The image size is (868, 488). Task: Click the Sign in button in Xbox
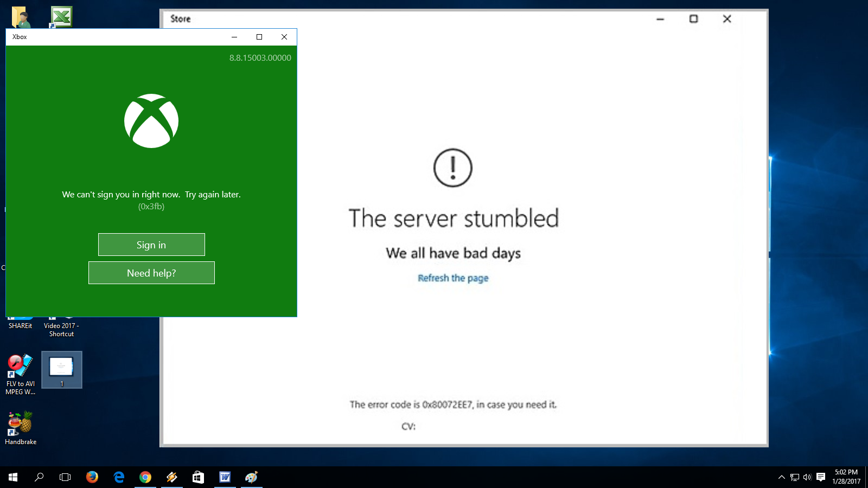pos(151,245)
